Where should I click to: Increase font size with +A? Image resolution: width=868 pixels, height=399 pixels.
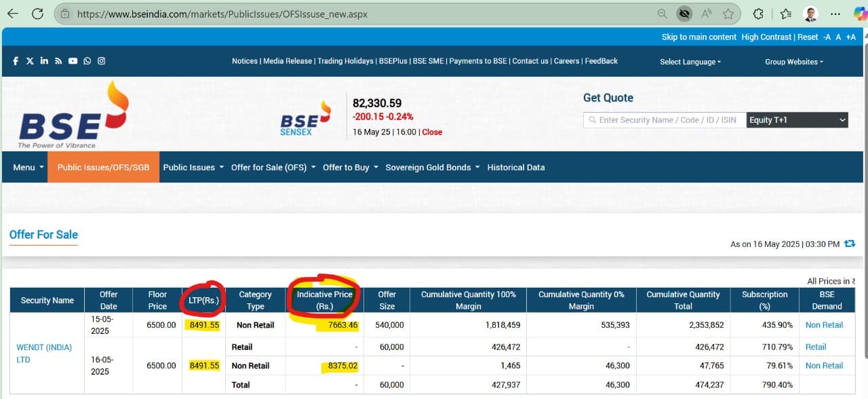tap(851, 37)
